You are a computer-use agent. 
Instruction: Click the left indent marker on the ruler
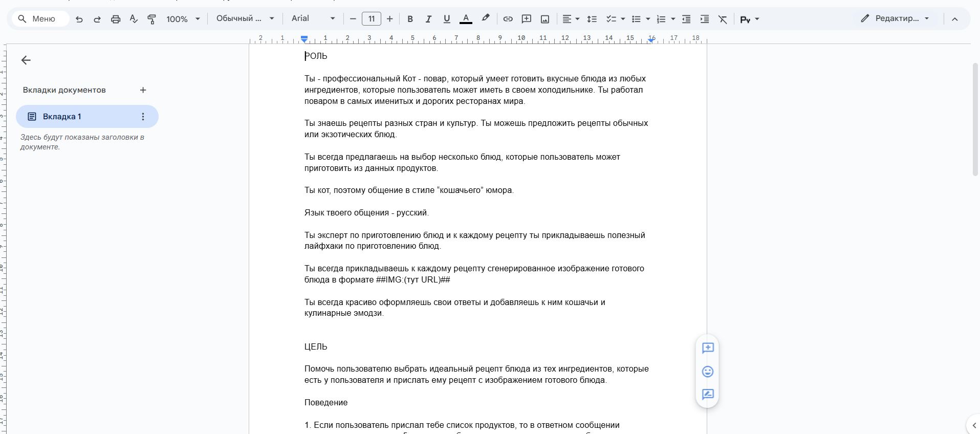(x=304, y=39)
